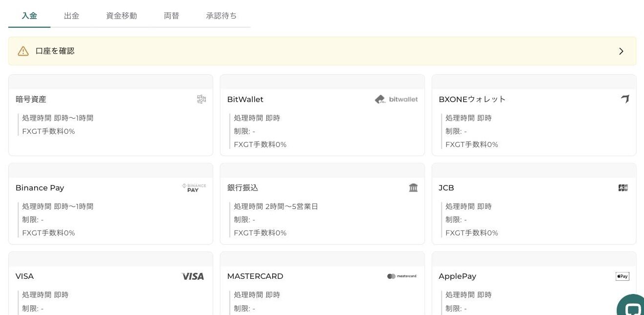Viewport: 644px width, 315px height.
Task: Click FXGT手数料0% under 暗号資産
Action: (x=48, y=131)
